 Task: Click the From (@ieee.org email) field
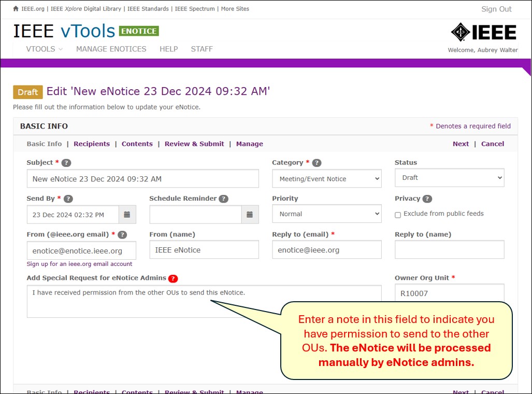(x=81, y=251)
